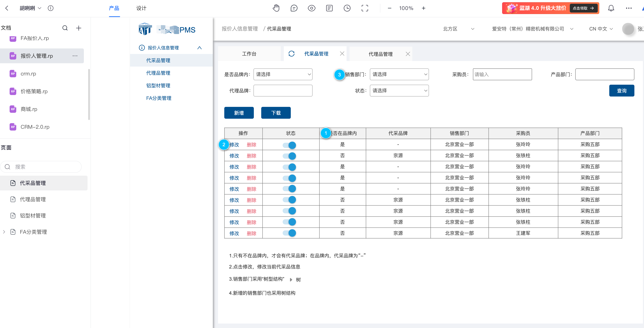This screenshot has height=328, width=644.
Task: Click the info icon beside 报价人信息管理
Action: tap(142, 48)
